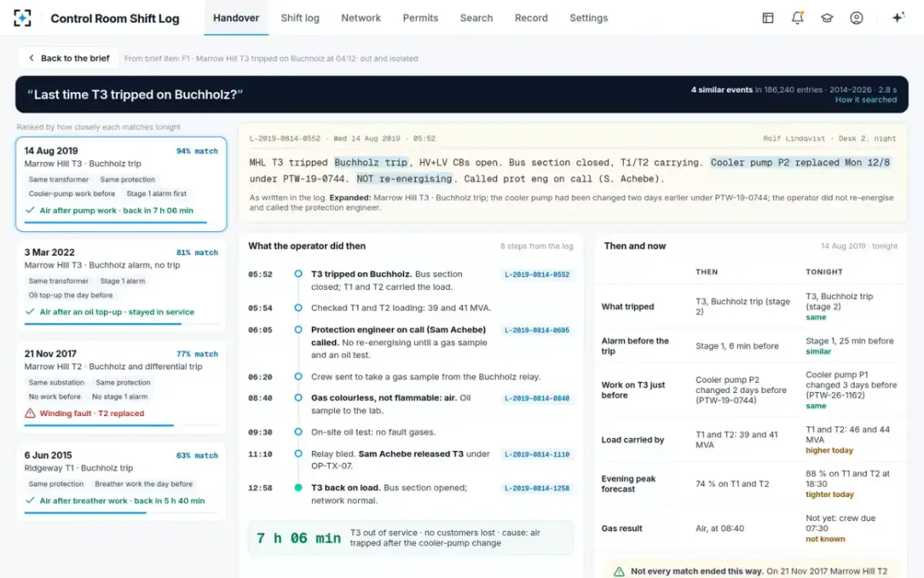Click the Oil top-up the day before tag
This screenshot has height=578, width=924.
(71, 295)
